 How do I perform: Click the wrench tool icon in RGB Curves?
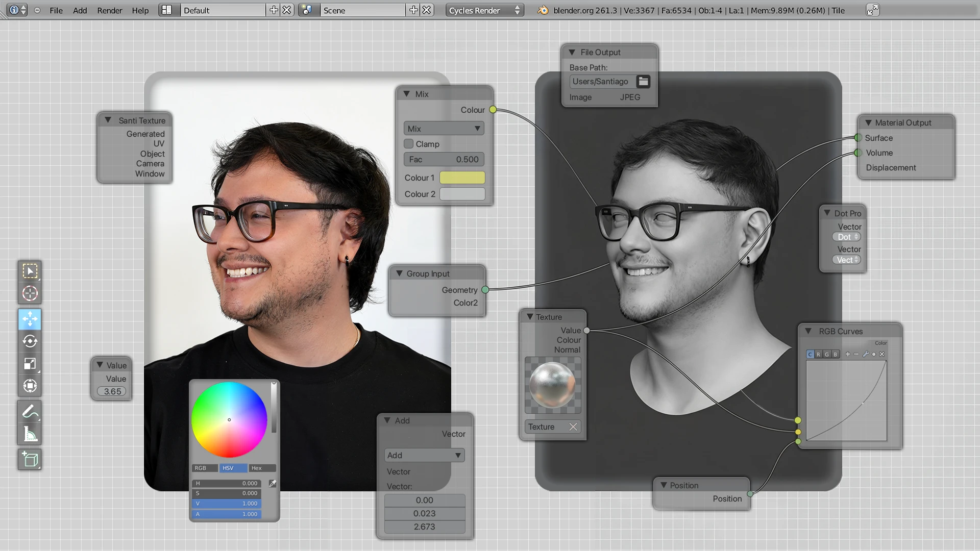(866, 354)
